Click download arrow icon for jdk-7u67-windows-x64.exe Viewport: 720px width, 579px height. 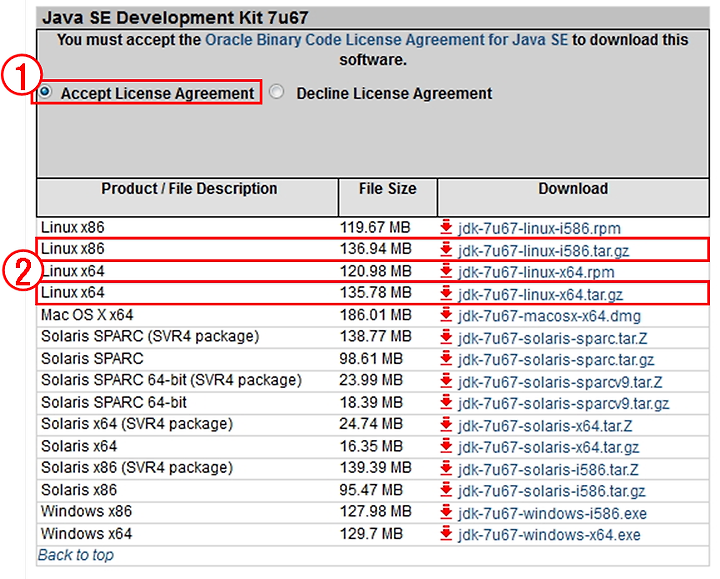click(446, 534)
